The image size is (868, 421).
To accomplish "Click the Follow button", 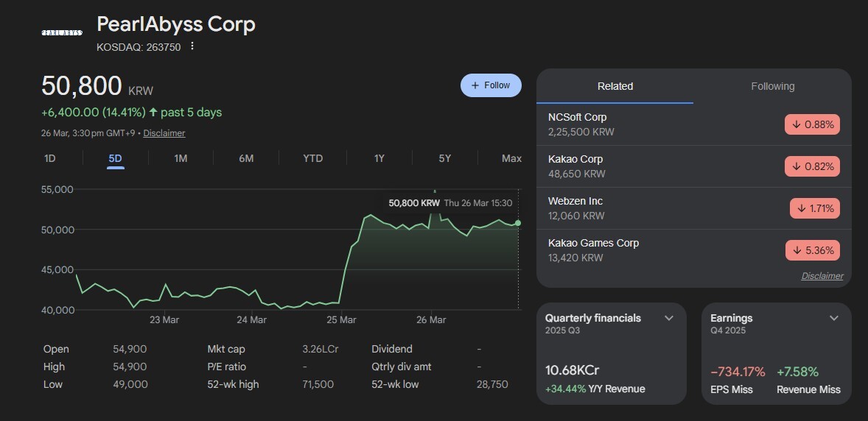I will point(491,85).
